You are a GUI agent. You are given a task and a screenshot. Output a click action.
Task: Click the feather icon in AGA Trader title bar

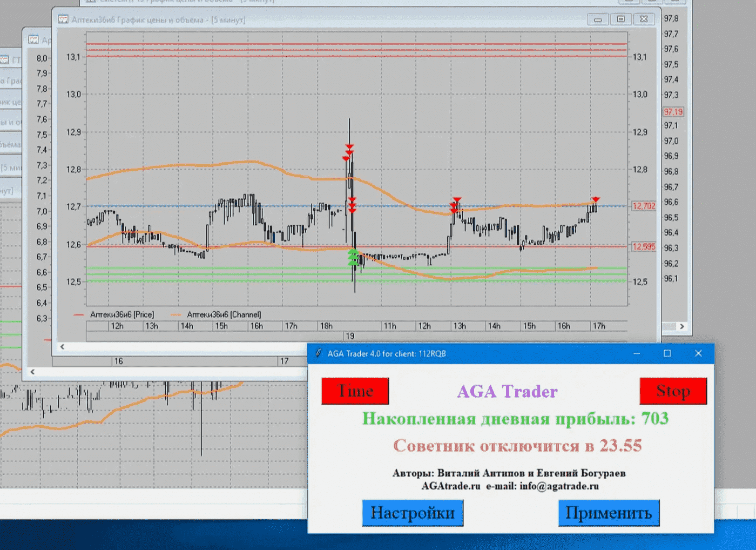coord(319,353)
